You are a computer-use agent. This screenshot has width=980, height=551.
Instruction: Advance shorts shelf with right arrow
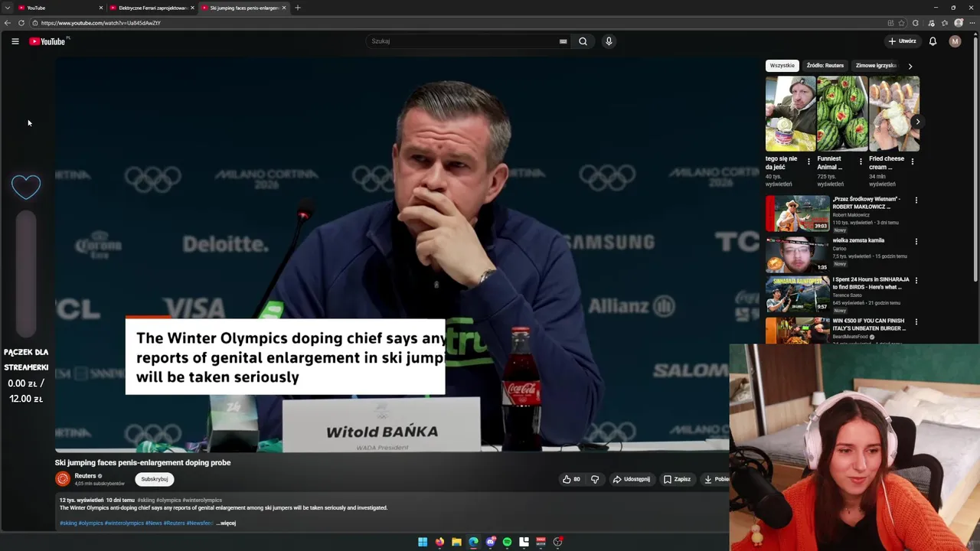pyautogui.click(x=917, y=122)
